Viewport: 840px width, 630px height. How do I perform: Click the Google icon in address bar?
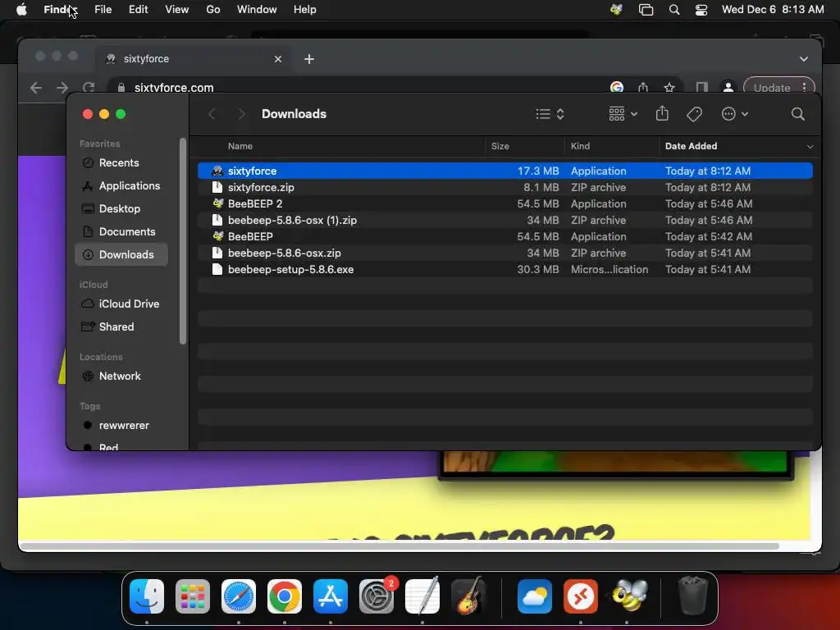tap(617, 87)
